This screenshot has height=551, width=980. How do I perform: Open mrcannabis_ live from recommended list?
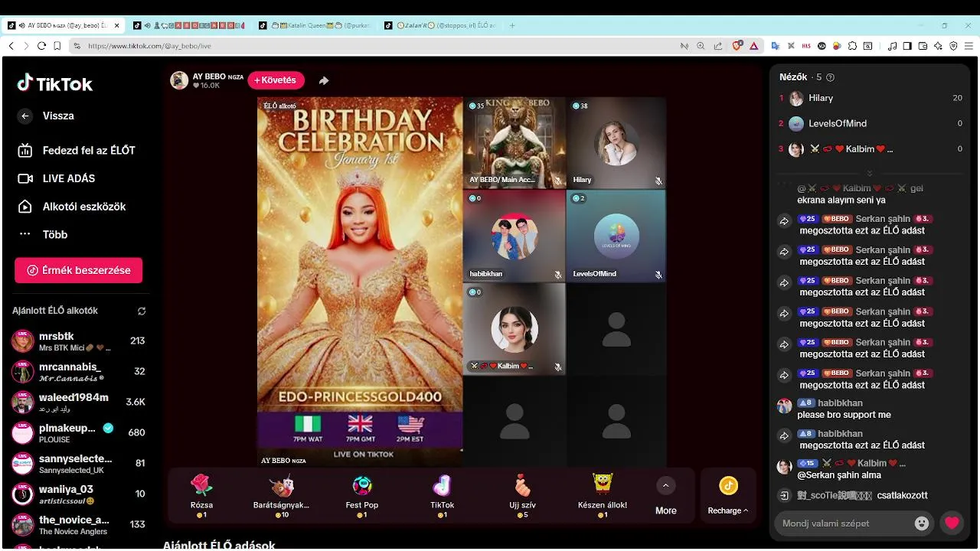(78, 372)
